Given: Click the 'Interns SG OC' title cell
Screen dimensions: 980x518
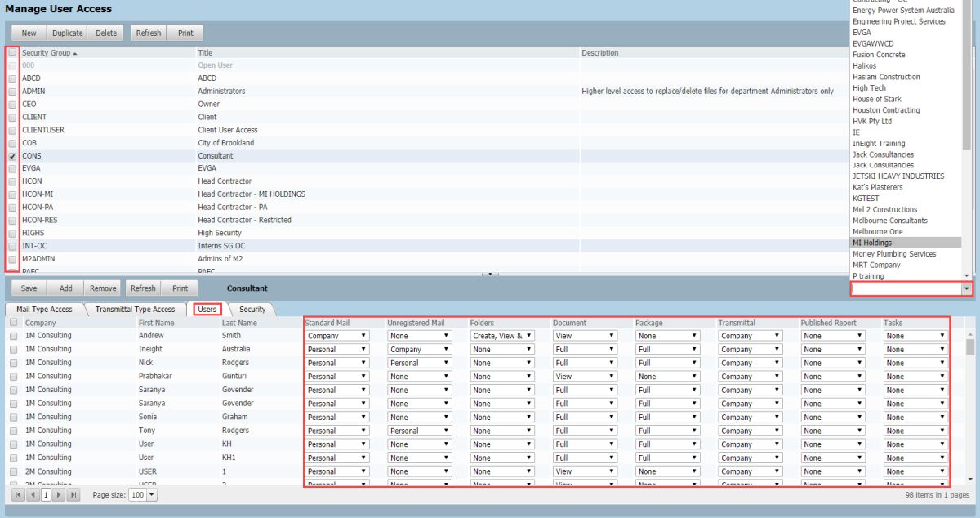Looking at the screenshot, I should click(x=221, y=246).
